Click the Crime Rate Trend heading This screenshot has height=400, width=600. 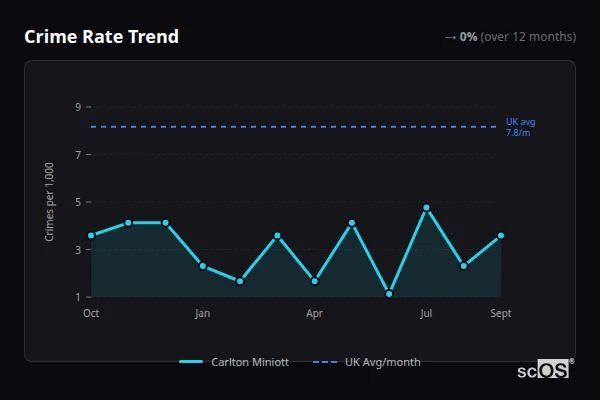[101, 37]
